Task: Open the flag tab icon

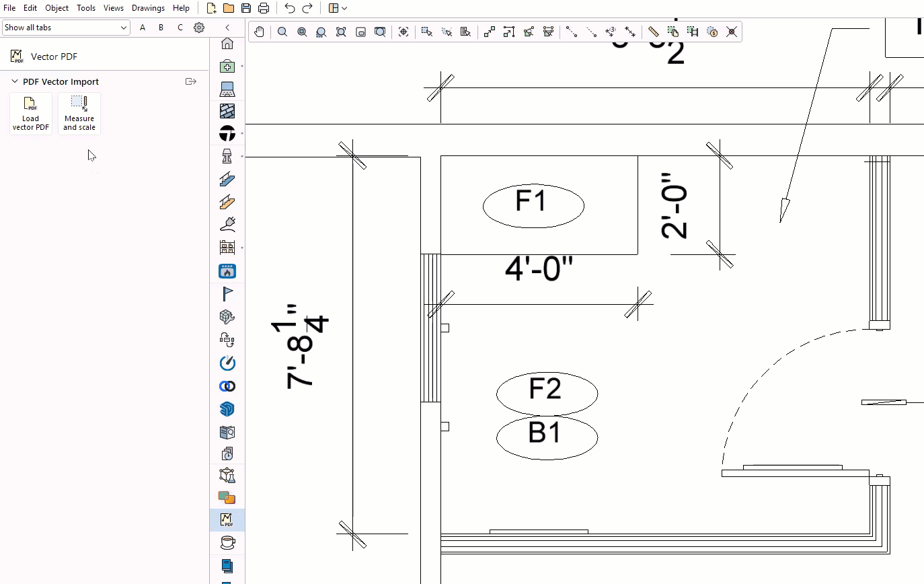Action: click(x=227, y=294)
